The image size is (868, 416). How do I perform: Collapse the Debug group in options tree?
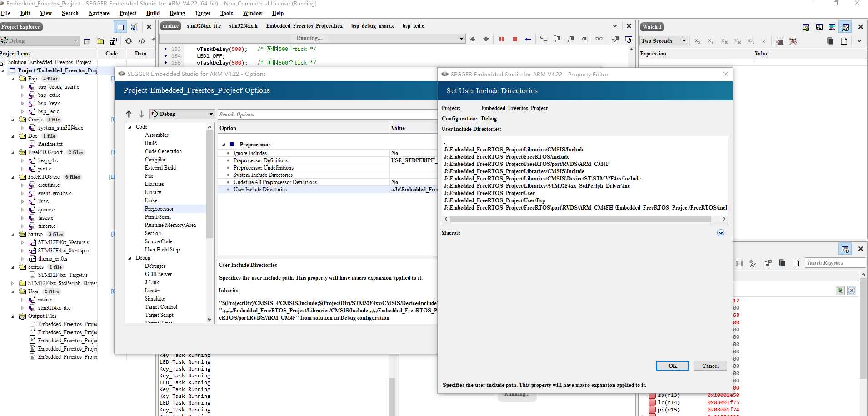[130, 258]
